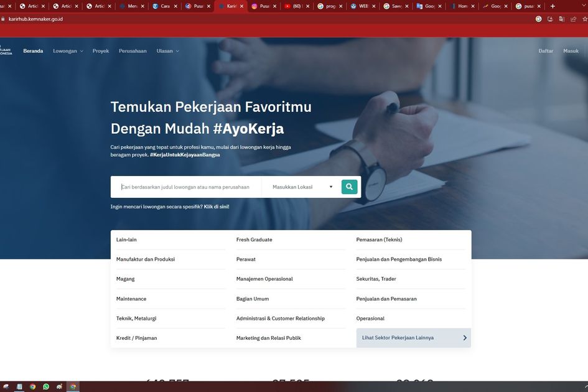Viewport: 588px width, 392px height.
Task: Open a new browser tab with plus icon
Action: pos(553,6)
